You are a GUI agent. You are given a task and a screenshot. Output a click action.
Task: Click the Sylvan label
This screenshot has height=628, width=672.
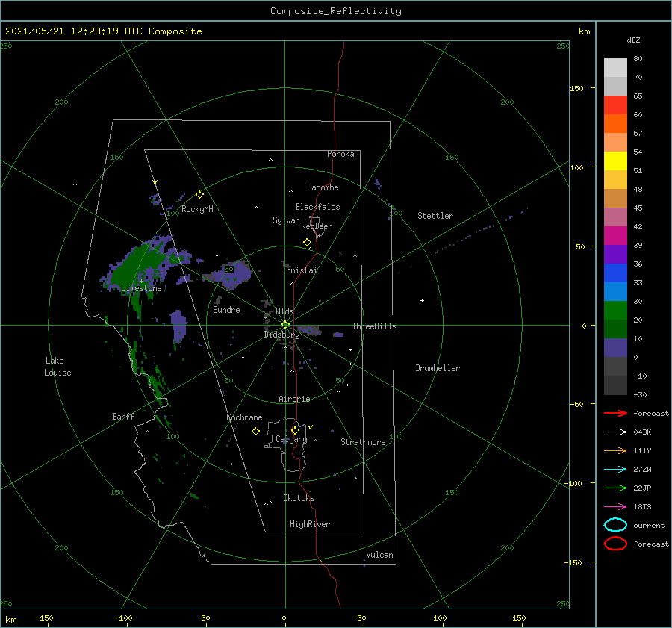point(286,220)
